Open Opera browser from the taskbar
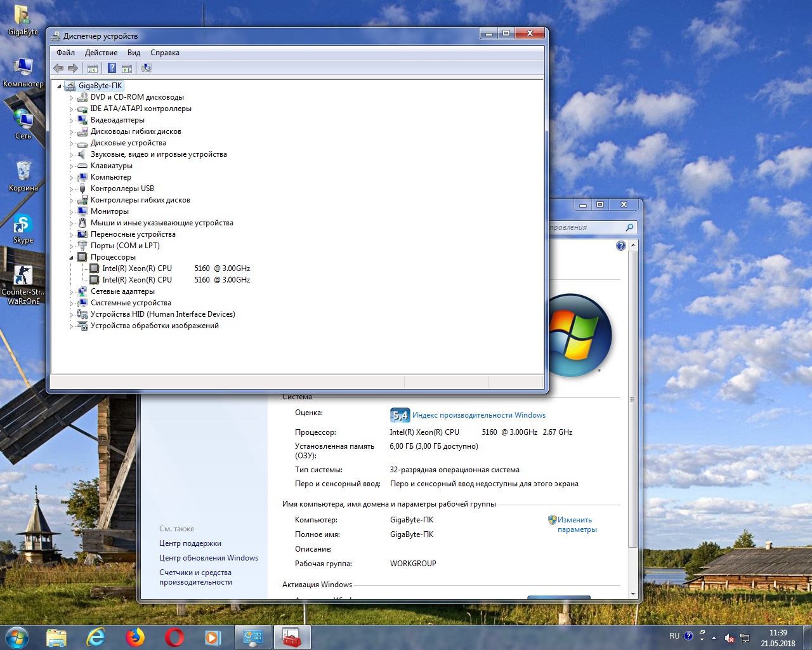This screenshot has height=650, width=812. pyautogui.click(x=174, y=637)
